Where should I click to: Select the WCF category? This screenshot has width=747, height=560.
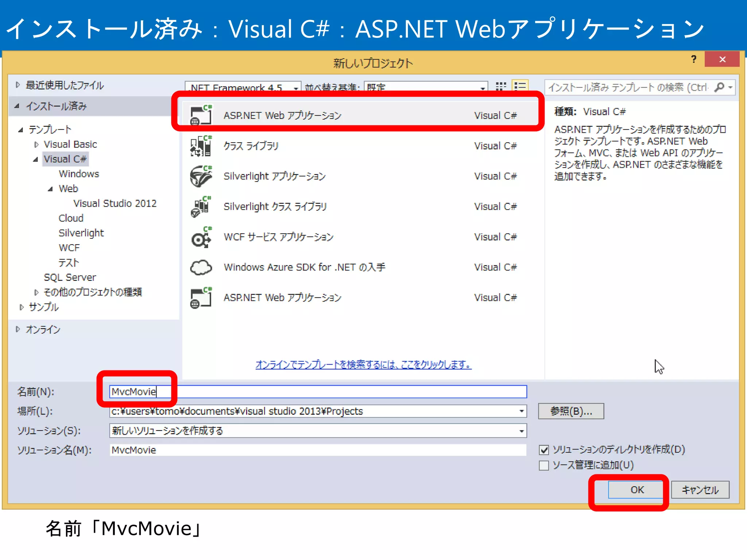tap(69, 248)
